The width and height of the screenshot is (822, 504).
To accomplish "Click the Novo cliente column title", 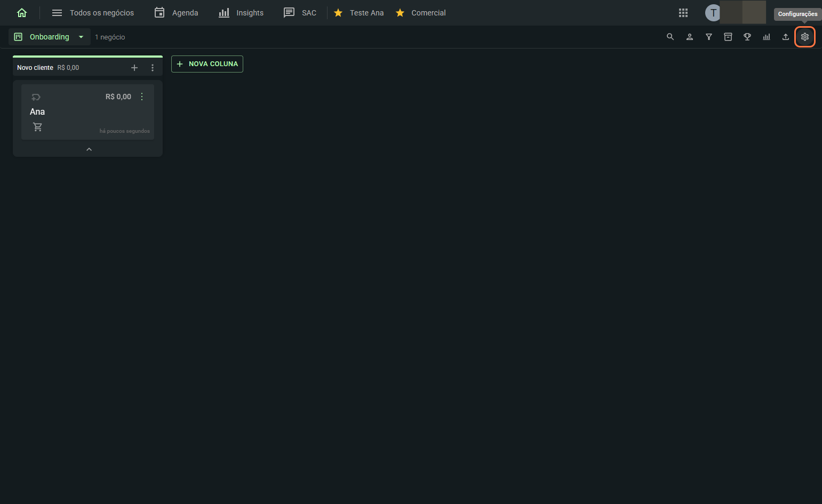I will tap(35, 68).
